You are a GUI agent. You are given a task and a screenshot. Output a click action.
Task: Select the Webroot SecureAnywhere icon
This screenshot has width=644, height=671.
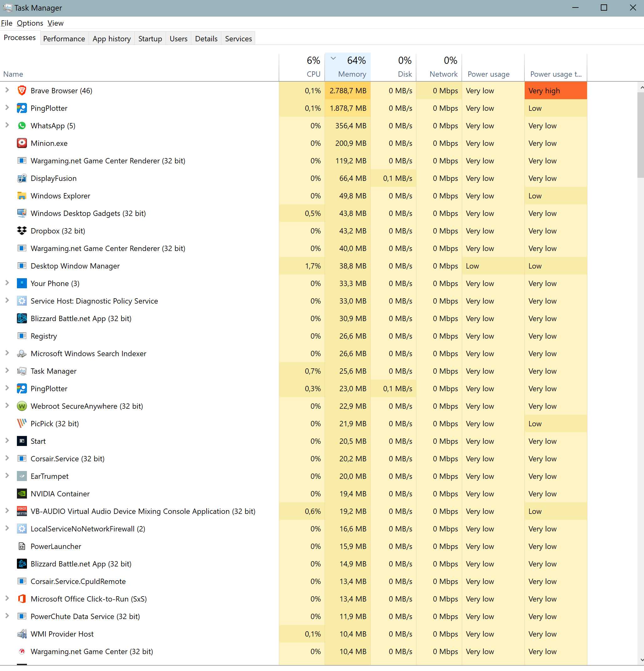tap(22, 406)
